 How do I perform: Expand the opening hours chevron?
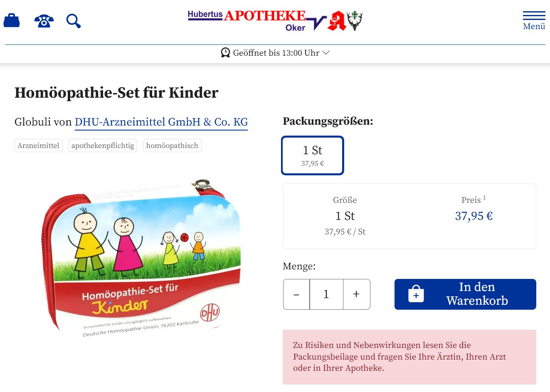click(x=326, y=53)
